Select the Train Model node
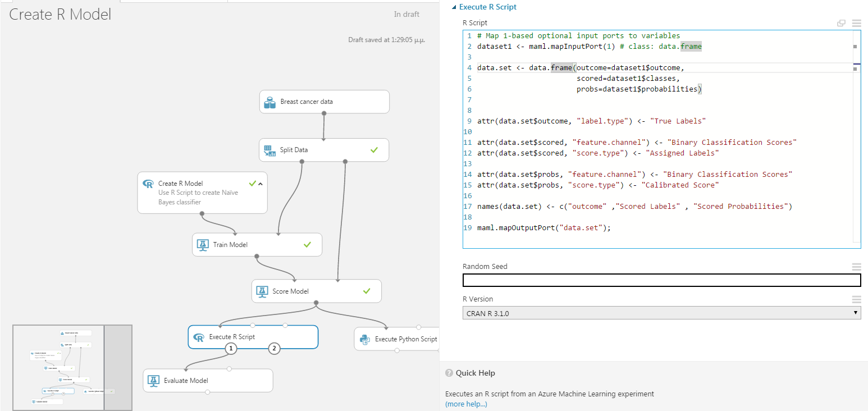Viewport: 868px width, 411px height. point(257,245)
